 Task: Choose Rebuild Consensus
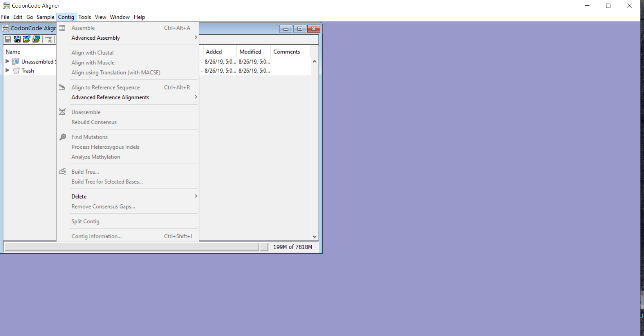click(x=128, y=122)
